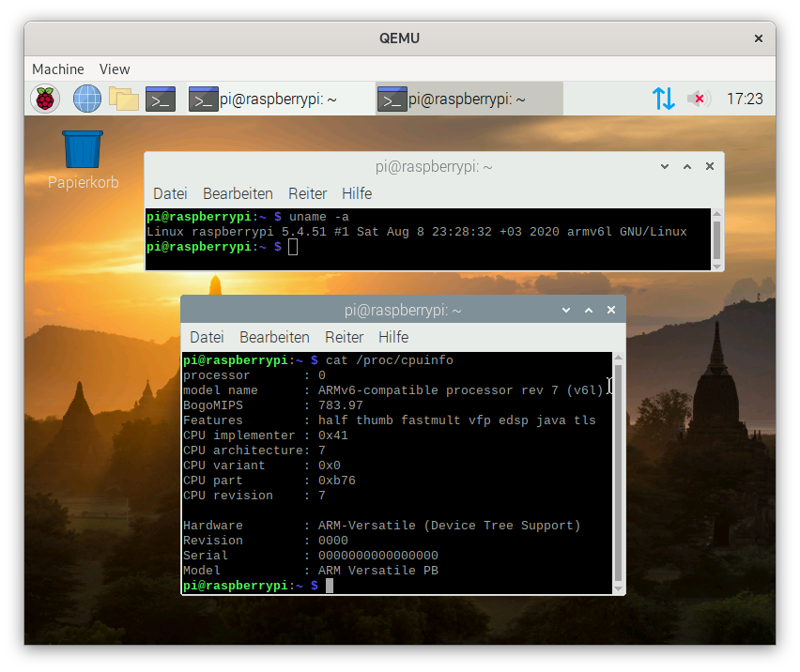800x672 pixels.
Task: Click the prompt cursor in the uname terminal
Action: click(x=293, y=247)
